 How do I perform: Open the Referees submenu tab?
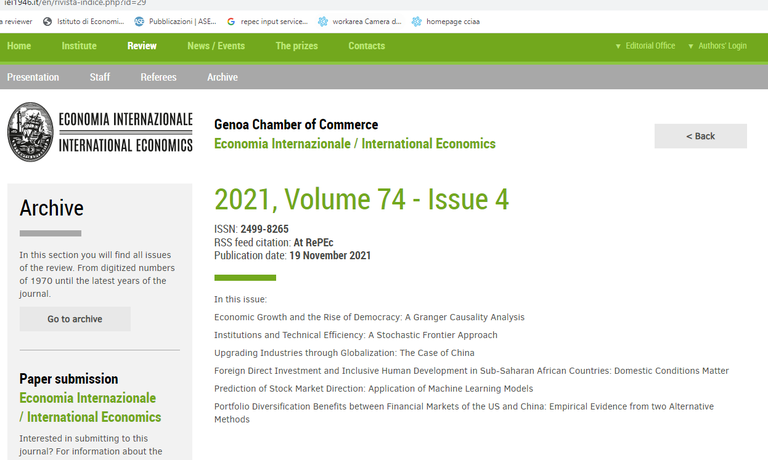[x=158, y=77]
